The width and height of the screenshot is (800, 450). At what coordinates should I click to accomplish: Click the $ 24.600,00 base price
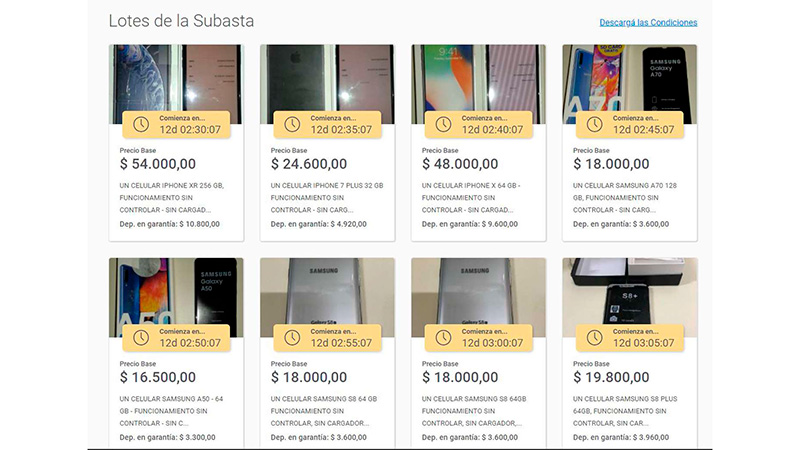click(309, 164)
